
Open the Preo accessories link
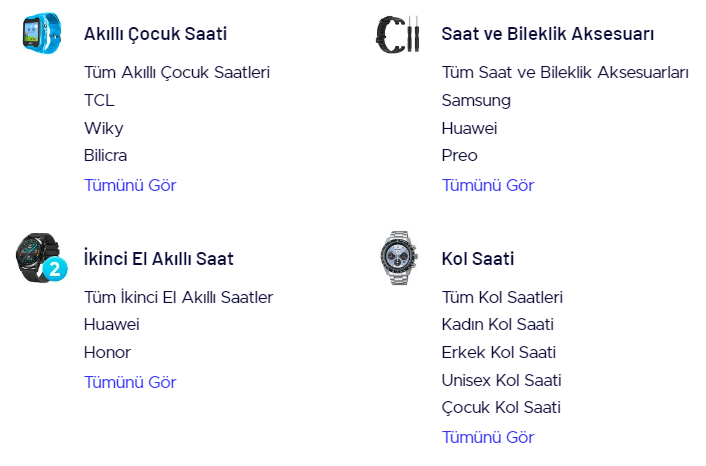coord(459,155)
